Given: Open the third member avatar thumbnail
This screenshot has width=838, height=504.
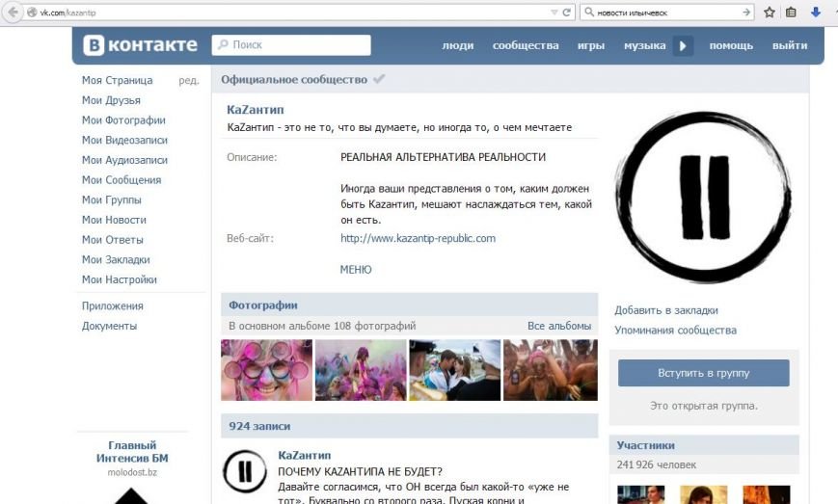Looking at the screenshot, I should coord(767,494).
